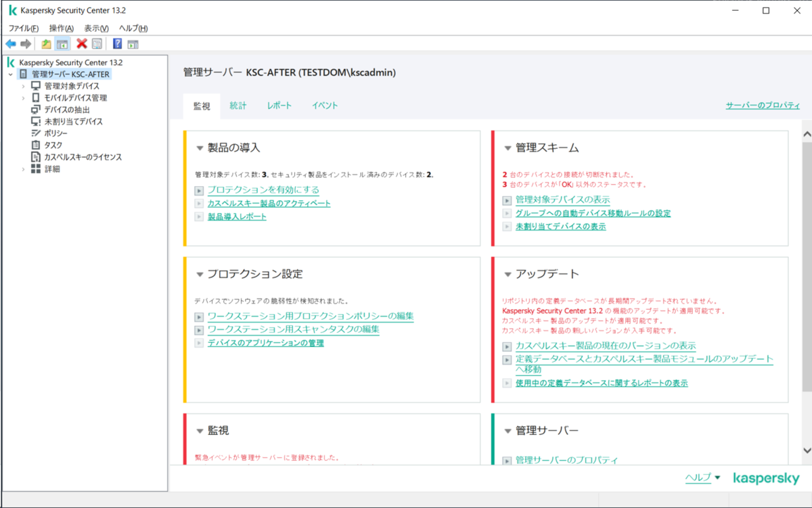Open Help via the blue question mark icon
Screen dimensions: 812x508
[x=118, y=44]
